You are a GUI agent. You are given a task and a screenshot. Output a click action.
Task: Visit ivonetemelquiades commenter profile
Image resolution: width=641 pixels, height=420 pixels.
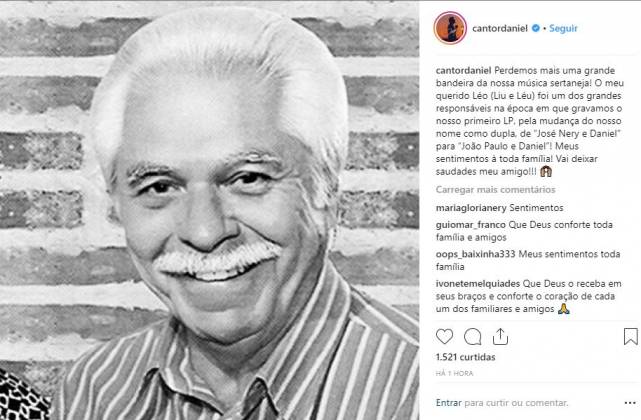(478, 284)
